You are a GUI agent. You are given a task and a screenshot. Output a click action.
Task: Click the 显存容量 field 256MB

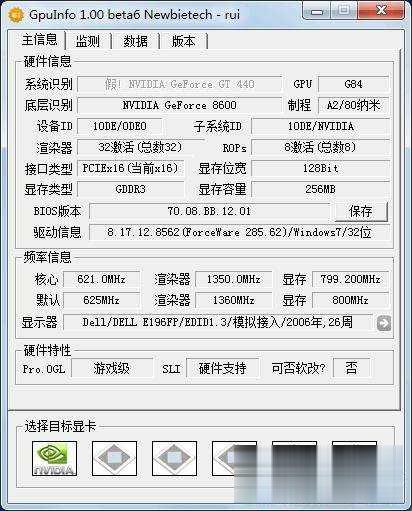click(x=320, y=189)
